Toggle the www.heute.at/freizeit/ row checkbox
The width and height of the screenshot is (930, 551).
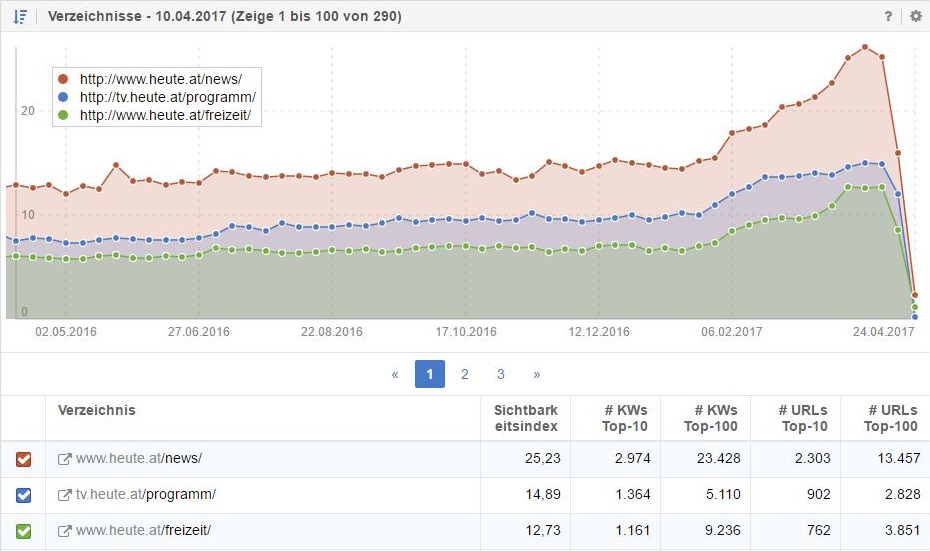(23, 531)
